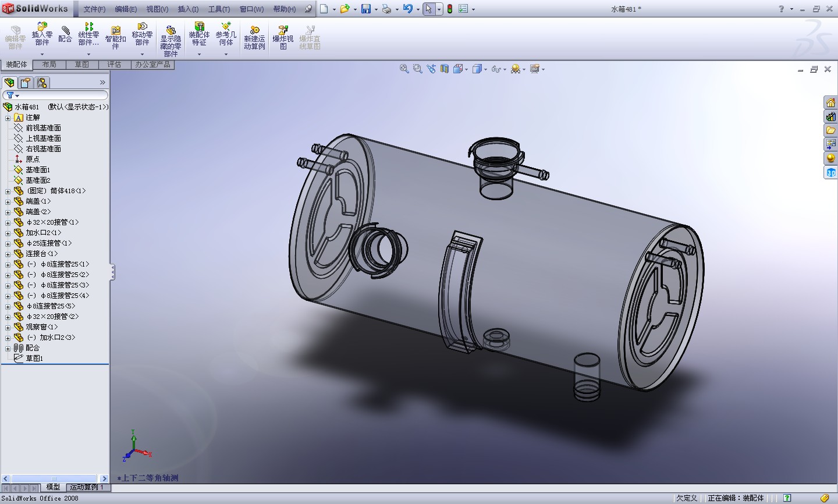Click the Display Style cube icon

click(477, 69)
